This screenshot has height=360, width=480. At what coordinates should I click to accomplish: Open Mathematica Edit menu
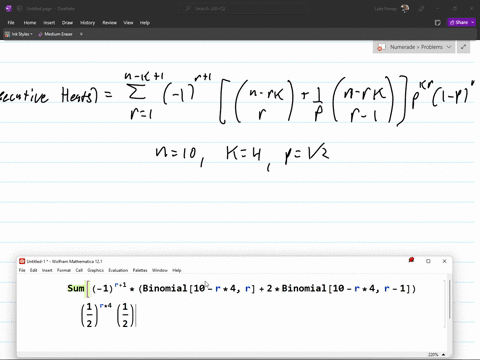[34, 270]
